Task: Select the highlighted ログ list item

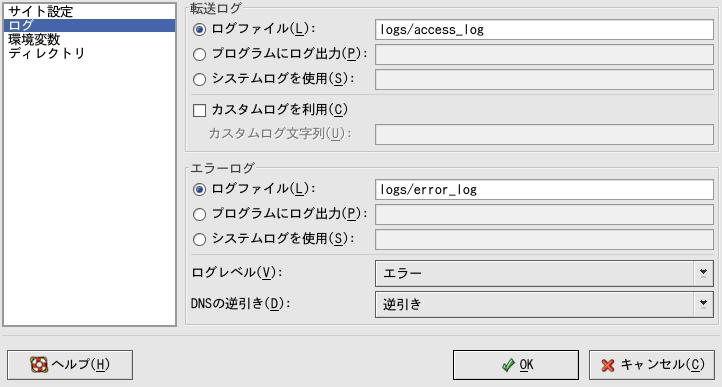Action: coord(89,25)
